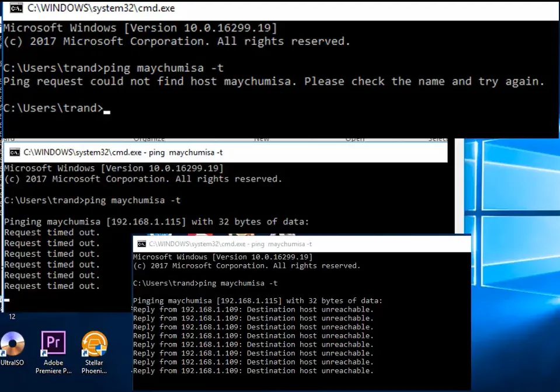Click the partially hidden Organize ribbon label
This screenshot has width=560, height=392.
click(149, 139)
